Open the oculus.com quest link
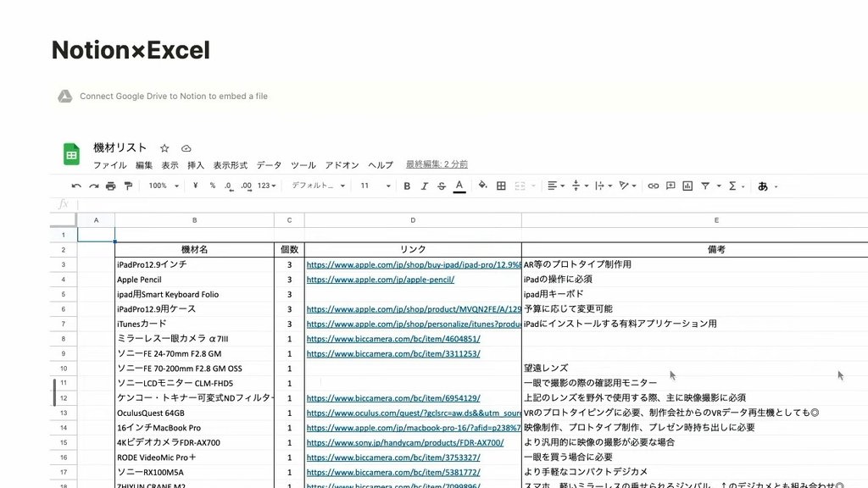This screenshot has width=868, height=488. pyautogui.click(x=414, y=413)
